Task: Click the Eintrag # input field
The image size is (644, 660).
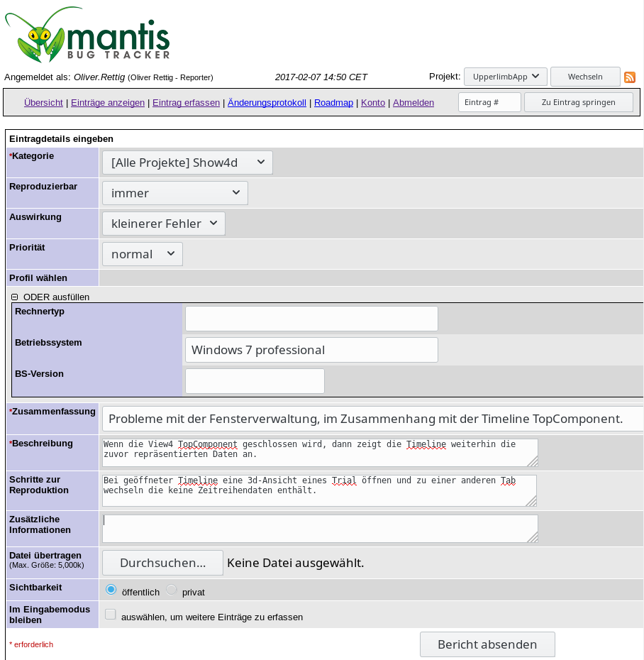Action: point(489,102)
